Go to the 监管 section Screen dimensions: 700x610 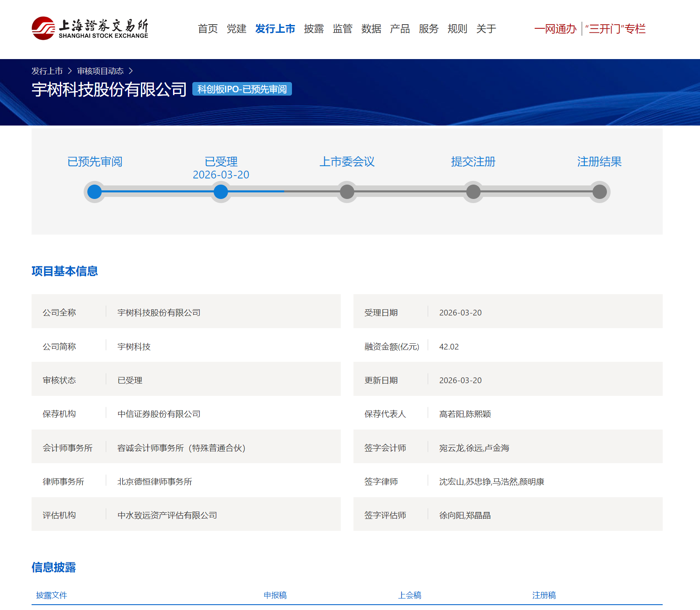tap(342, 29)
